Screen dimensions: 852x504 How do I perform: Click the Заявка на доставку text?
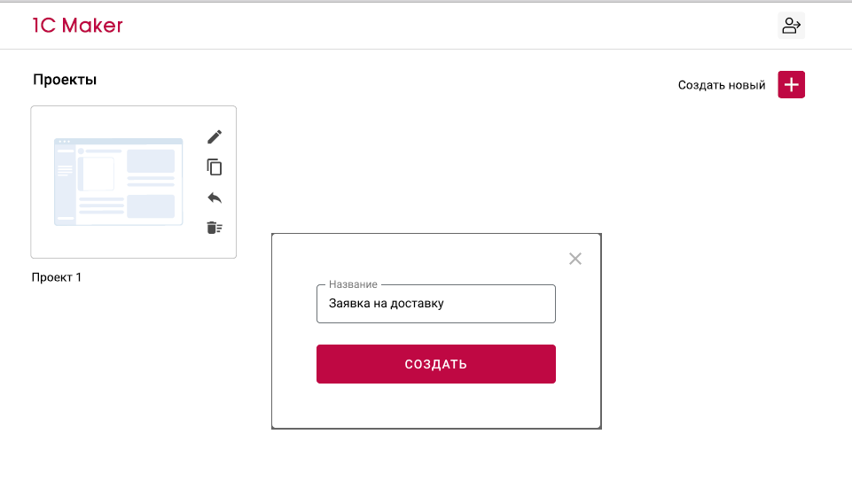[x=387, y=303]
